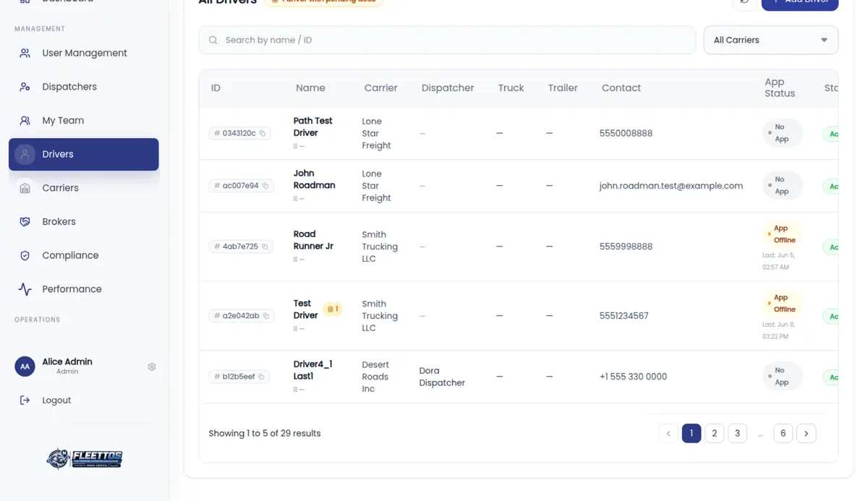Open Dispatchers page
Viewport: 868px width, 501px height.
coord(84,87)
